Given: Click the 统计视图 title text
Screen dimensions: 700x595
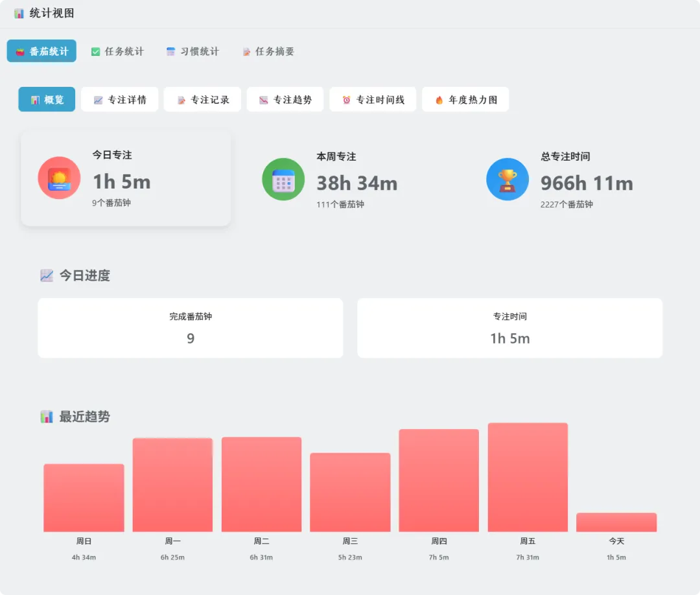Looking at the screenshot, I should point(52,14).
